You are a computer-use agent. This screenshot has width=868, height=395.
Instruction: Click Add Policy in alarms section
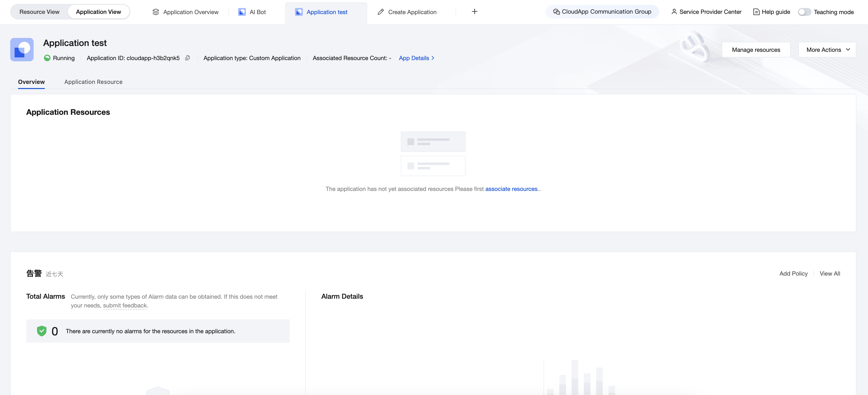(x=793, y=273)
